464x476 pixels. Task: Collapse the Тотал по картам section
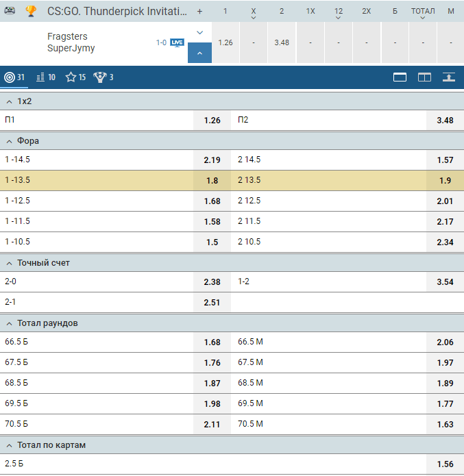pyautogui.click(x=9, y=446)
